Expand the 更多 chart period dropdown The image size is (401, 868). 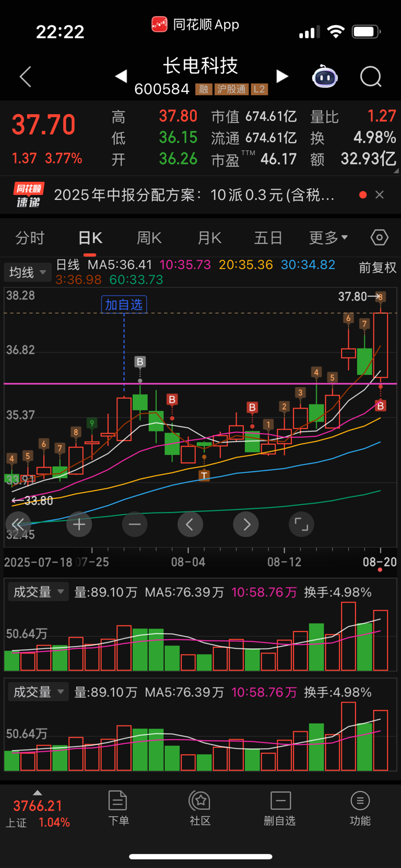(x=328, y=238)
